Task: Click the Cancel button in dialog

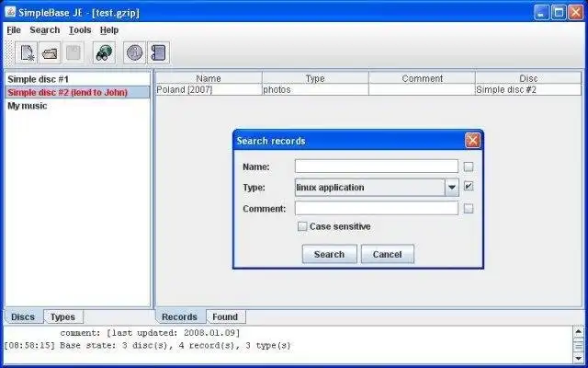Action: click(x=388, y=254)
